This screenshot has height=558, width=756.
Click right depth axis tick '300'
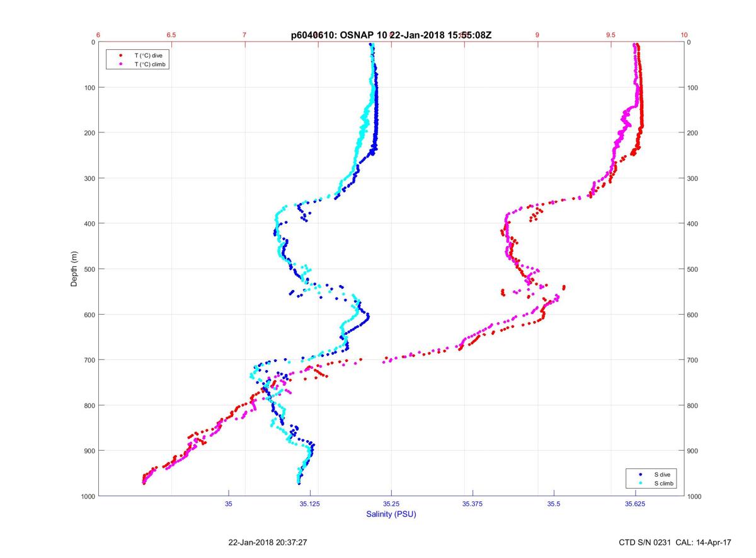click(x=693, y=178)
